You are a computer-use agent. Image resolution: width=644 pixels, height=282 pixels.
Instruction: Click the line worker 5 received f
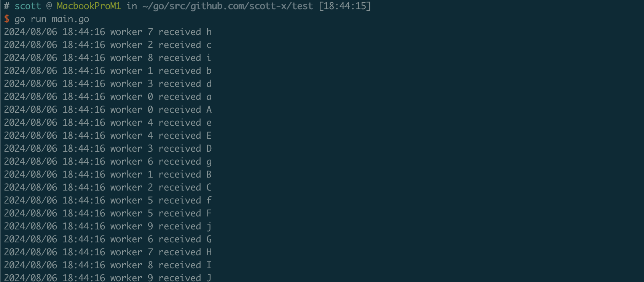[108, 200]
